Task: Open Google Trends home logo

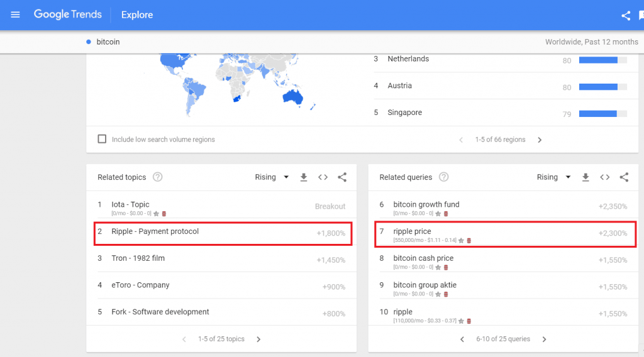Action: point(68,15)
